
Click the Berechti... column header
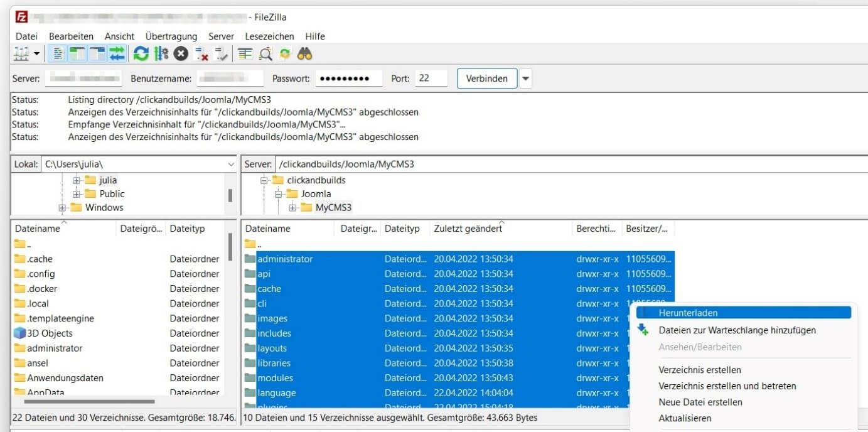pos(596,229)
